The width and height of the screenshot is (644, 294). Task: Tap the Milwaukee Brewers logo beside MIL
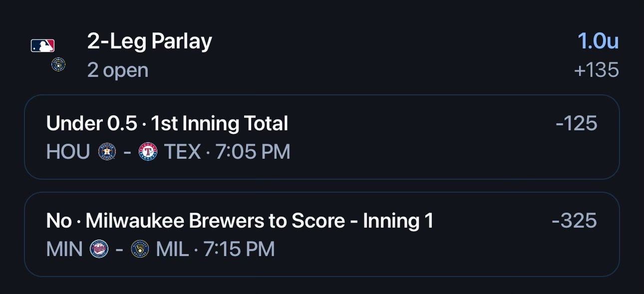click(x=140, y=249)
